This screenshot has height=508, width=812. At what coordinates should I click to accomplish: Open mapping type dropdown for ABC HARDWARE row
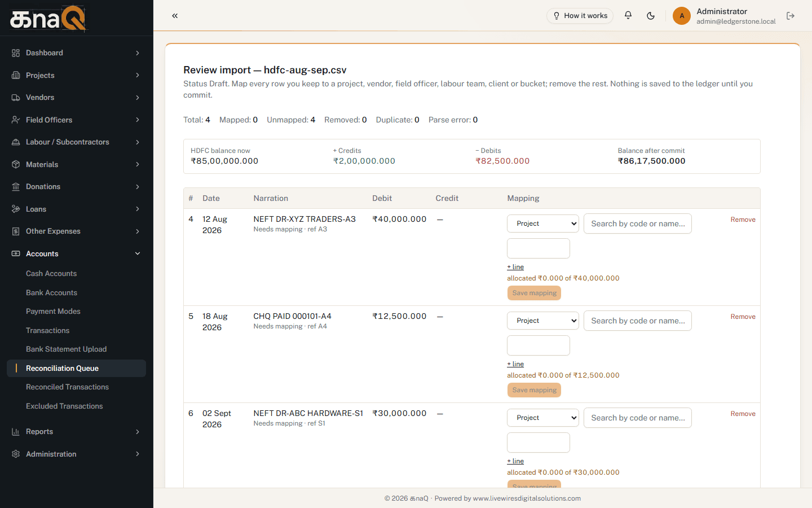coord(543,418)
